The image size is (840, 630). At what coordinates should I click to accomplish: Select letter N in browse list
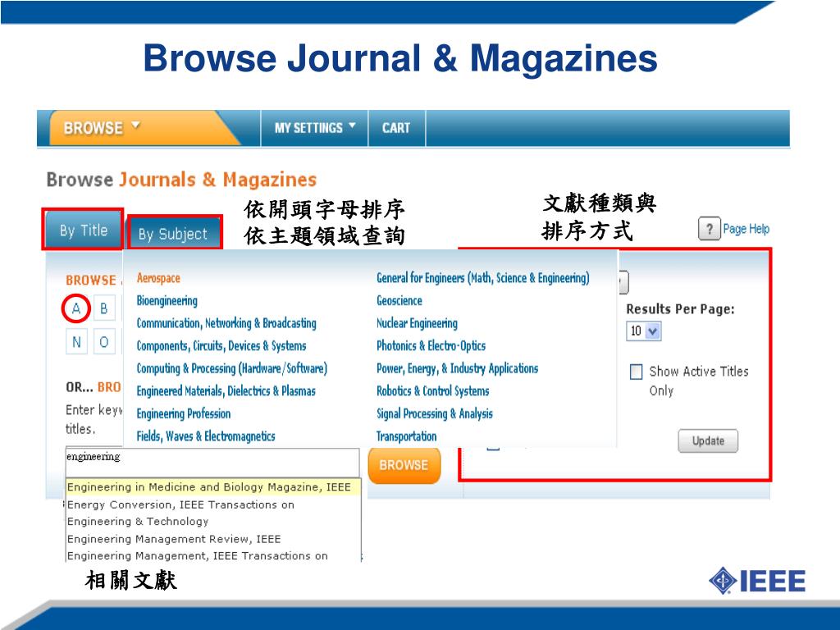76,342
